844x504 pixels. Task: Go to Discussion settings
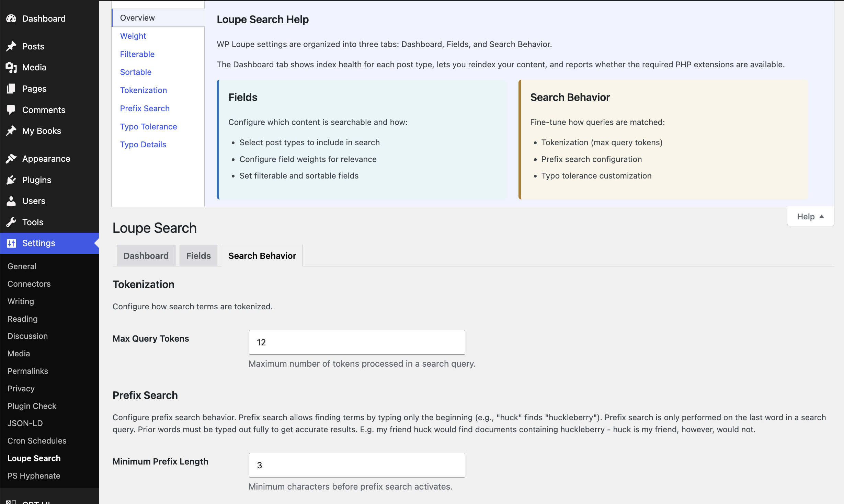27,336
